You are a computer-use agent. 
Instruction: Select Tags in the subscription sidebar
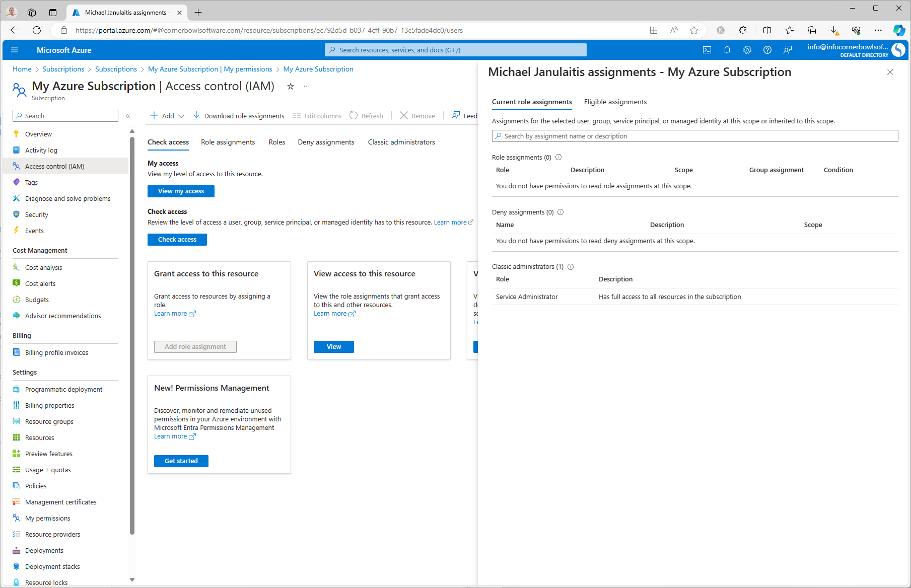pyautogui.click(x=31, y=182)
